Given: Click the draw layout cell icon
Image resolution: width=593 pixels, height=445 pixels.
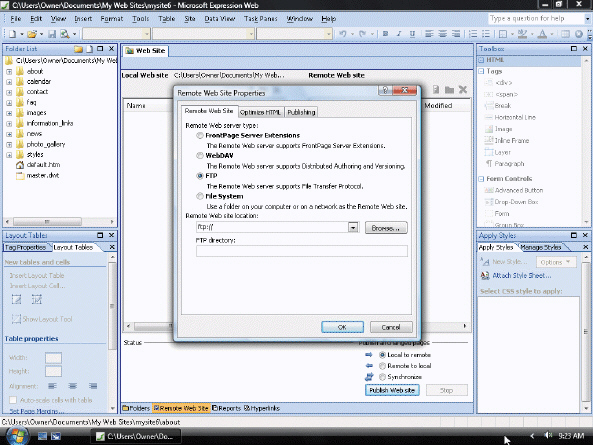Looking at the screenshot, I should (x=37, y=300).
